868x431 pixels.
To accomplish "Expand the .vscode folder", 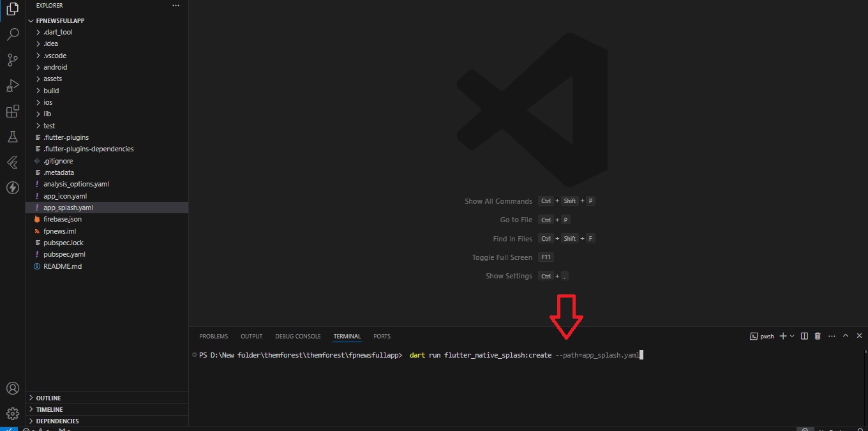I will coord(107,56).
